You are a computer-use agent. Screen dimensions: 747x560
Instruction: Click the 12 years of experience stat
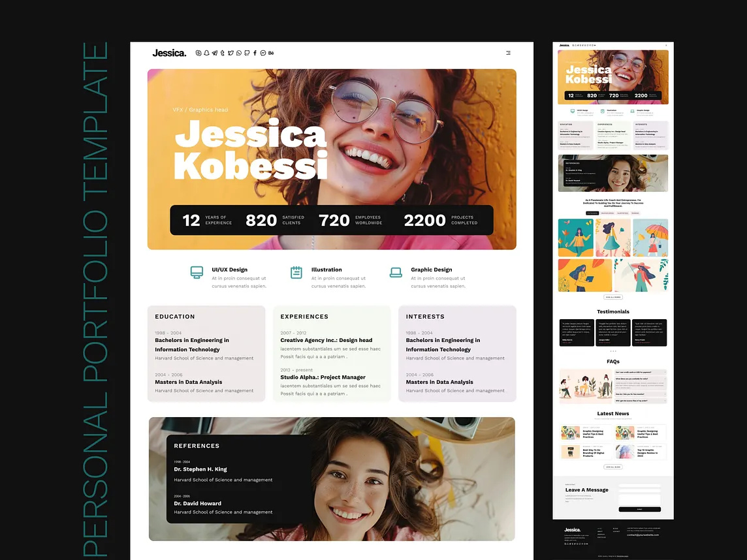click(x=207, y=220)
